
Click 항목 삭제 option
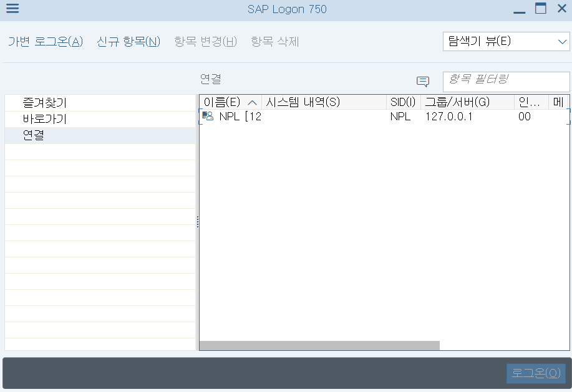pyautogui.click(x=275, y=42)
